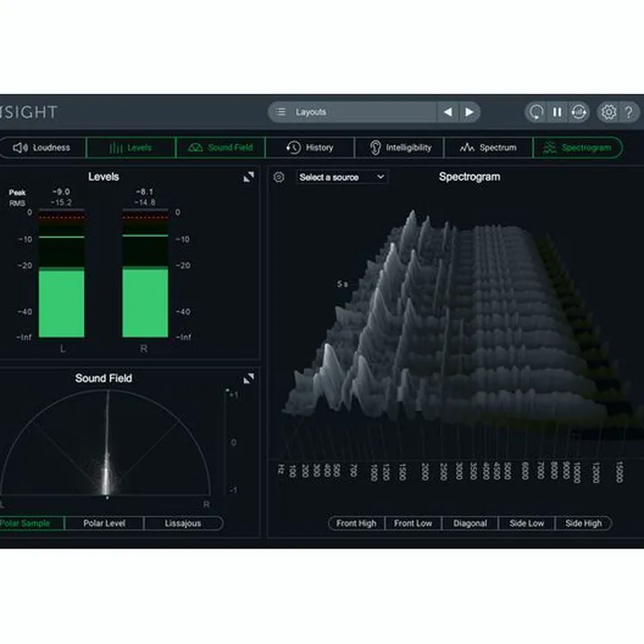Click the left peak value -9.0
644x644 pixels.
[61, 191]
